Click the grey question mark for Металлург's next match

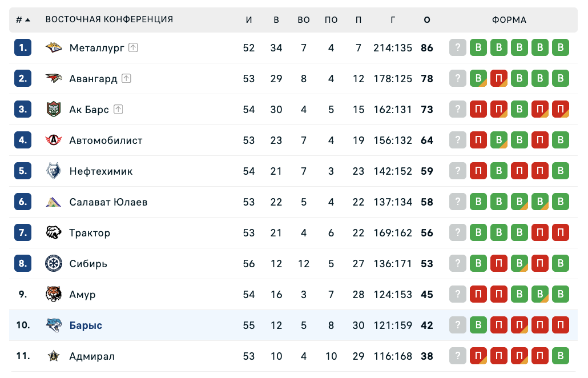point(458,48)
